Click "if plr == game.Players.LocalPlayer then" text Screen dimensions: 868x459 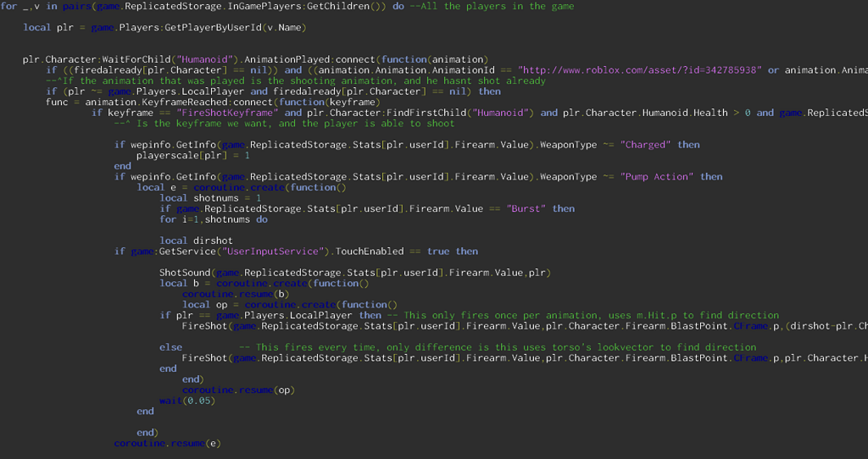[x=270, y=315]
